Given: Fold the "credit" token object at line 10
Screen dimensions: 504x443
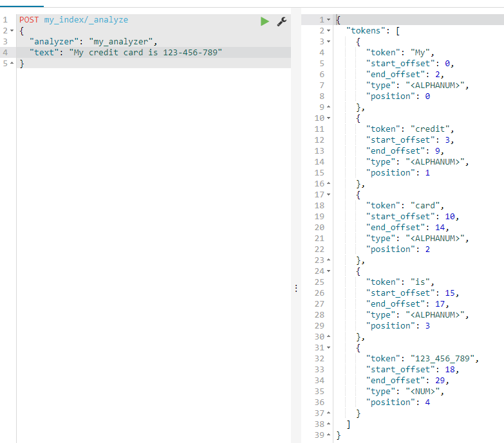Looking at the screenshot, I should coord(328,118).
